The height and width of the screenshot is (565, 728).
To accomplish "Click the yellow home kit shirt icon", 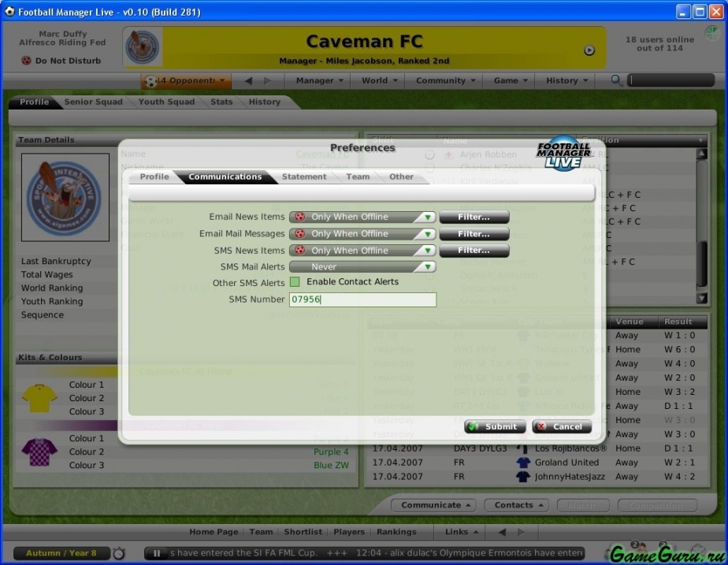I will (x=39, y=398).
